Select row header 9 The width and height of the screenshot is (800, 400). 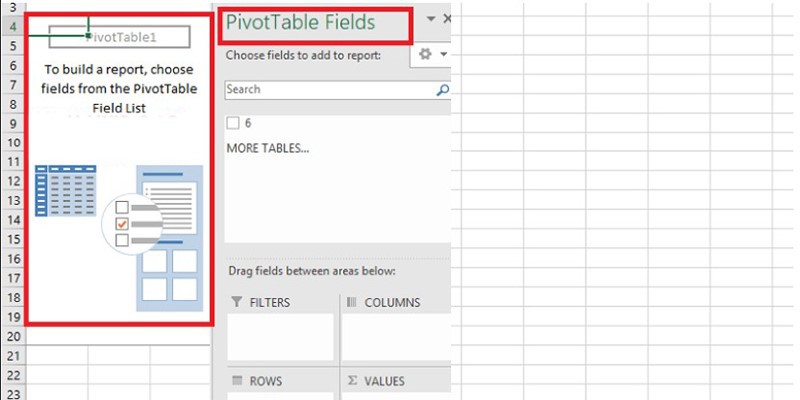13,124
